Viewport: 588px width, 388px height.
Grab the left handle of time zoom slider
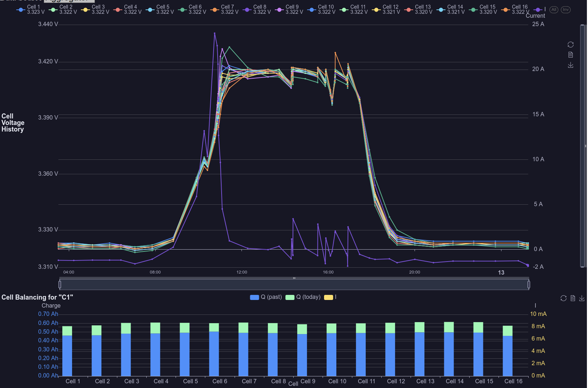60,285
